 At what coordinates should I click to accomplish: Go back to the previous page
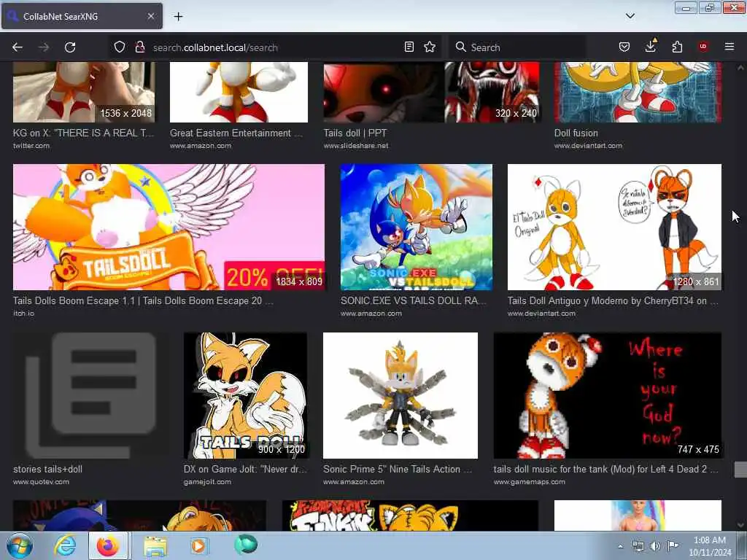click(x=18, y=47)
